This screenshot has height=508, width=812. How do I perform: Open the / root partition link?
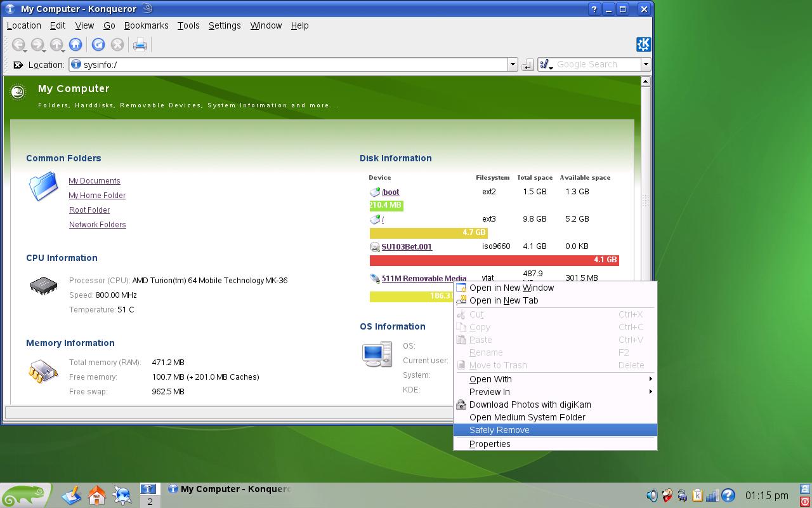[383, 220]
